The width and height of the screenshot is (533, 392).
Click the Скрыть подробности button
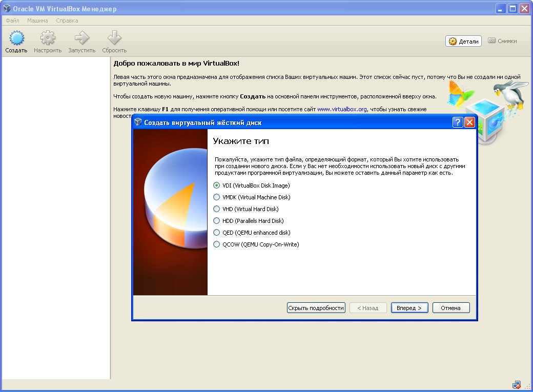pos(316,308)
